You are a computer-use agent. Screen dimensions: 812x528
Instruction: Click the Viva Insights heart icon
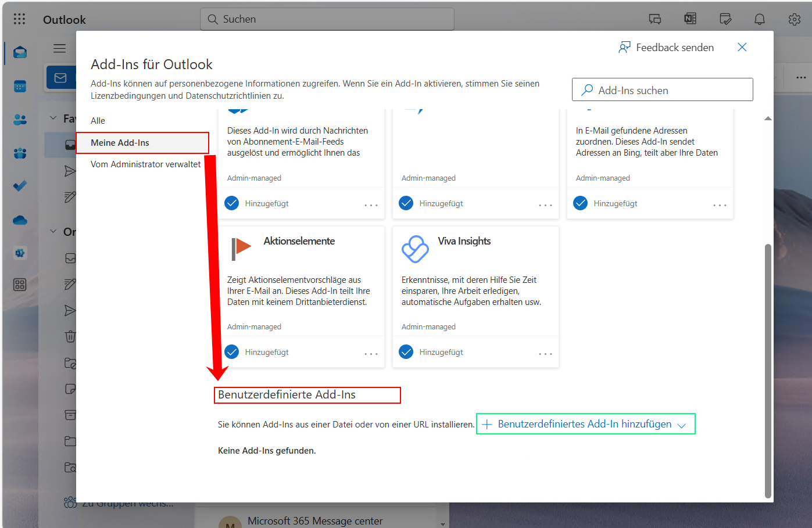point(415,249)
